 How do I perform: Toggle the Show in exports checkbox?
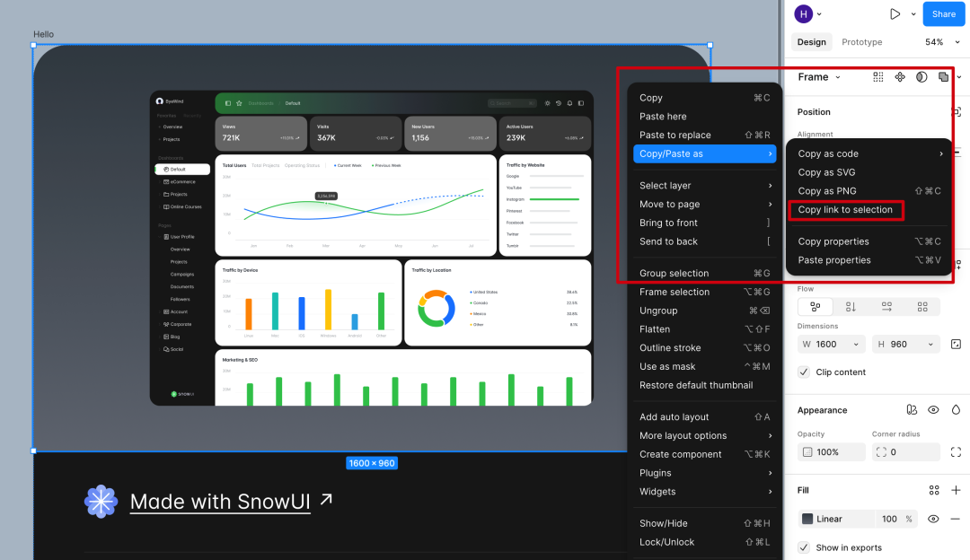[804, 547]
